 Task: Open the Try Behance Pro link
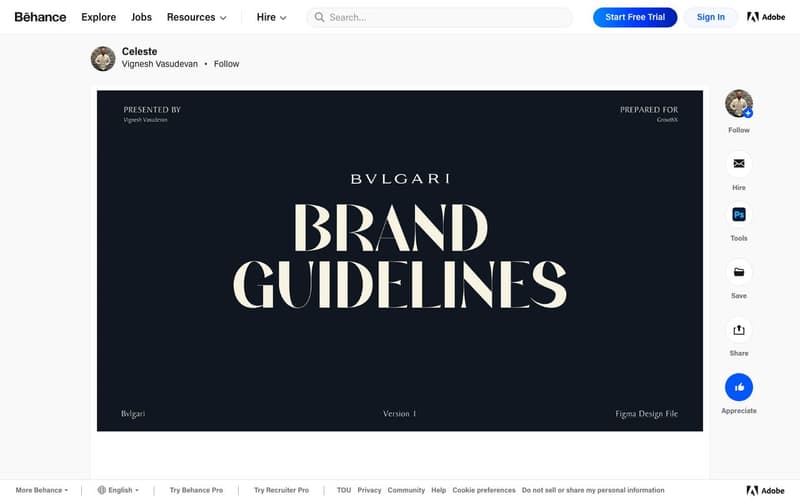(196, 490)
